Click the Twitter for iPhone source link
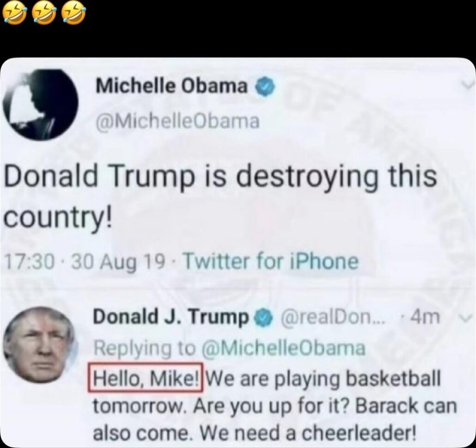The width and height of the screenshot is (476, 448). (271, 262)
